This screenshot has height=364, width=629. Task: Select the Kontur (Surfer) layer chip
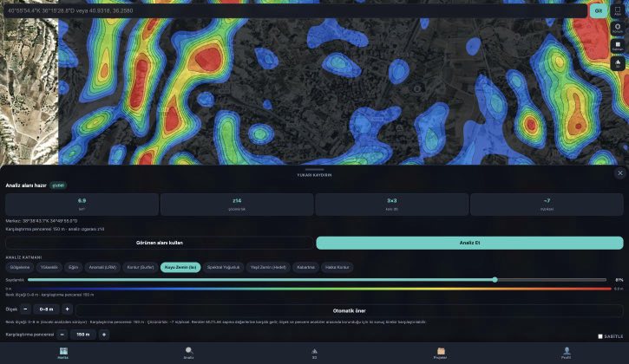click(x=141, y=268)
